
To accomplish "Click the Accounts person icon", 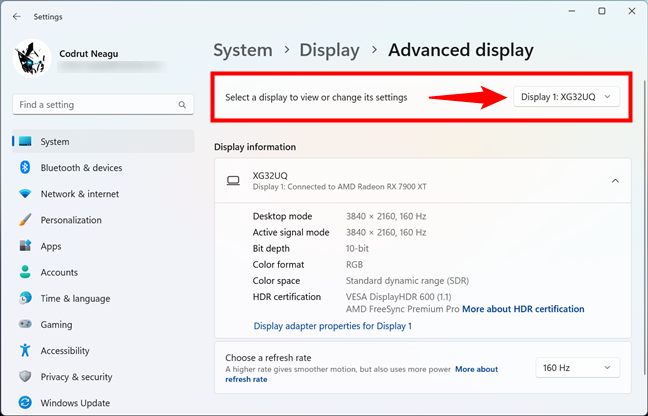I will click(x=25, y=272).
